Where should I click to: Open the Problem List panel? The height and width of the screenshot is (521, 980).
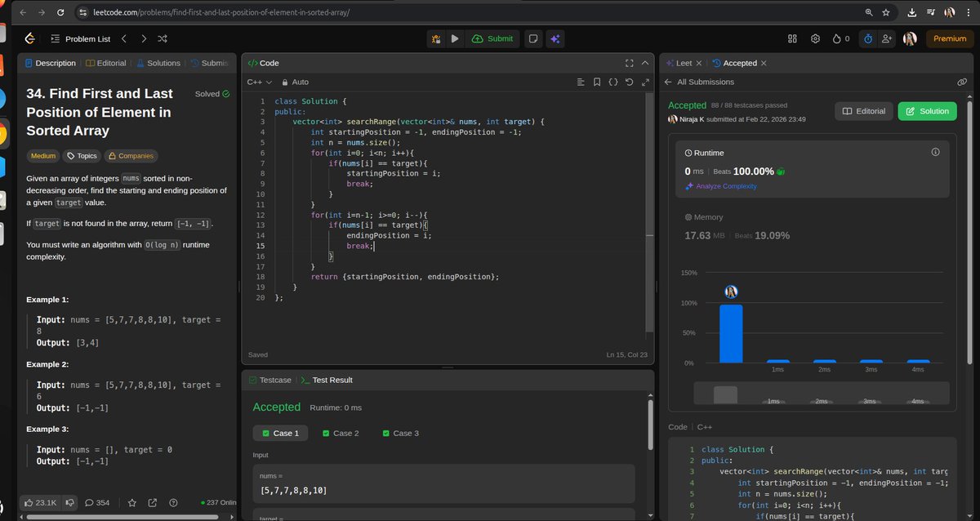(80, 38)
